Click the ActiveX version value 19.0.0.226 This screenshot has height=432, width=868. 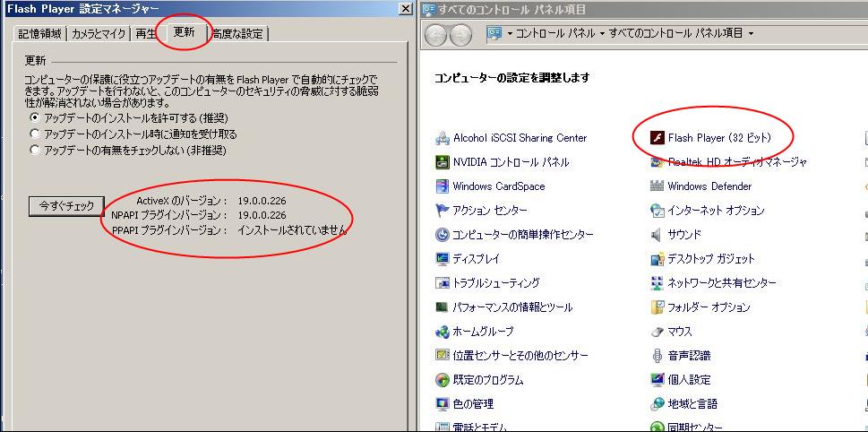tap(262, 201)
